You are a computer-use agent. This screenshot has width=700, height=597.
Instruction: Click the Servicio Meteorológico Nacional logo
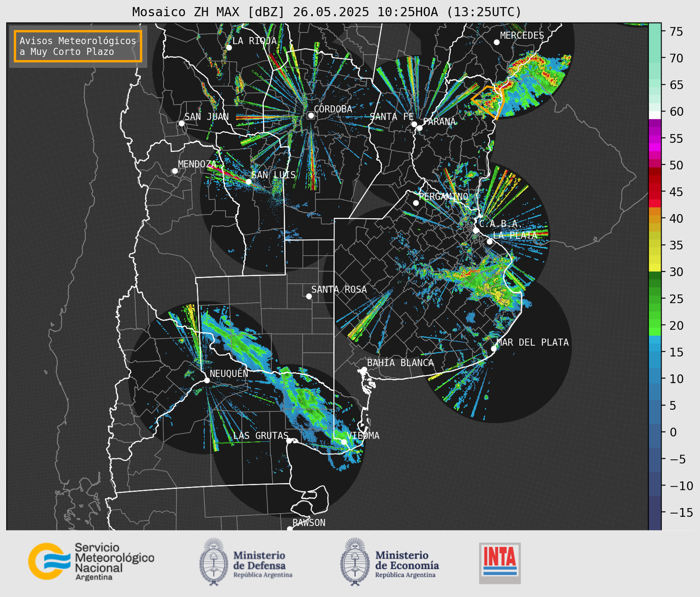point(91,561)
